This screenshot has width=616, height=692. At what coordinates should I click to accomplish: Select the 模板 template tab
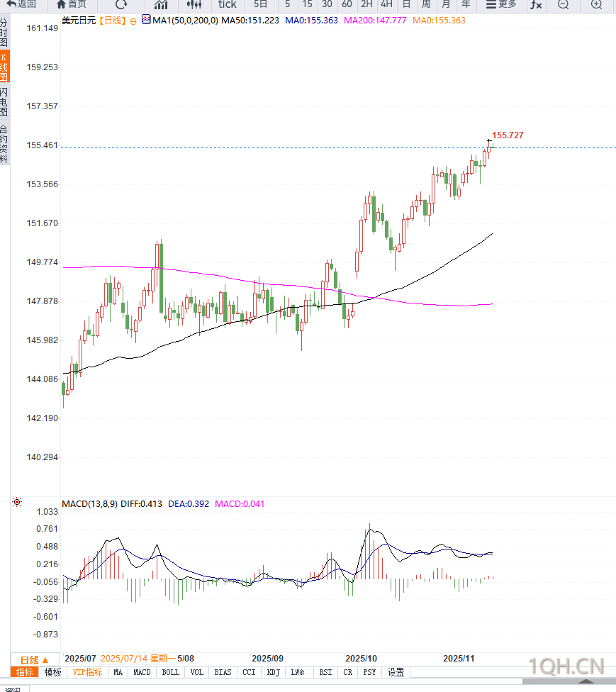point(53,672)
